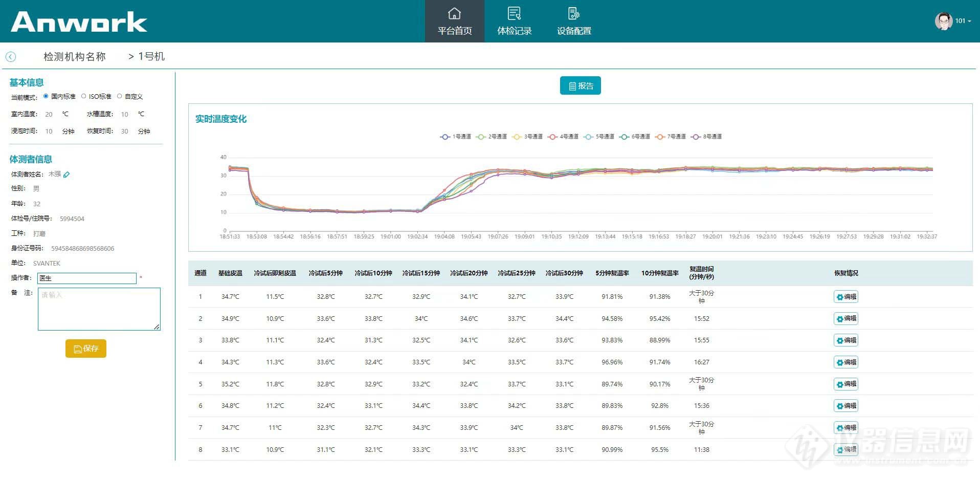Click the device config icon above 设备配置
The image size is (980, 478).
pos(574,13)
